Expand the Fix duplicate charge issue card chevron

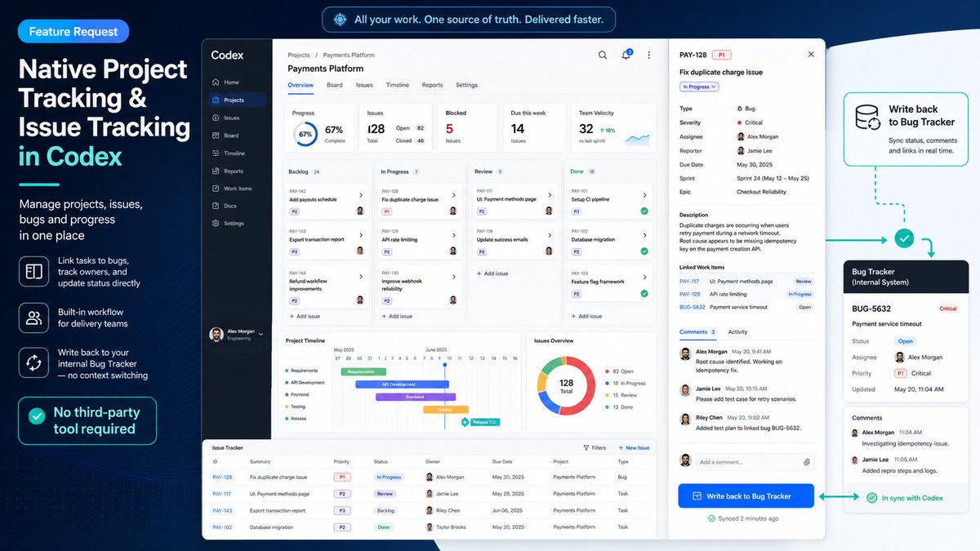[454, 195]
